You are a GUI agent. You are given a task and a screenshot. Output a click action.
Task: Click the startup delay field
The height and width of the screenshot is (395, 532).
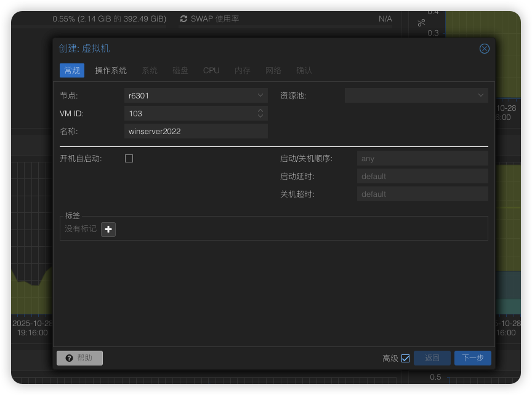[x=422, y=176]
